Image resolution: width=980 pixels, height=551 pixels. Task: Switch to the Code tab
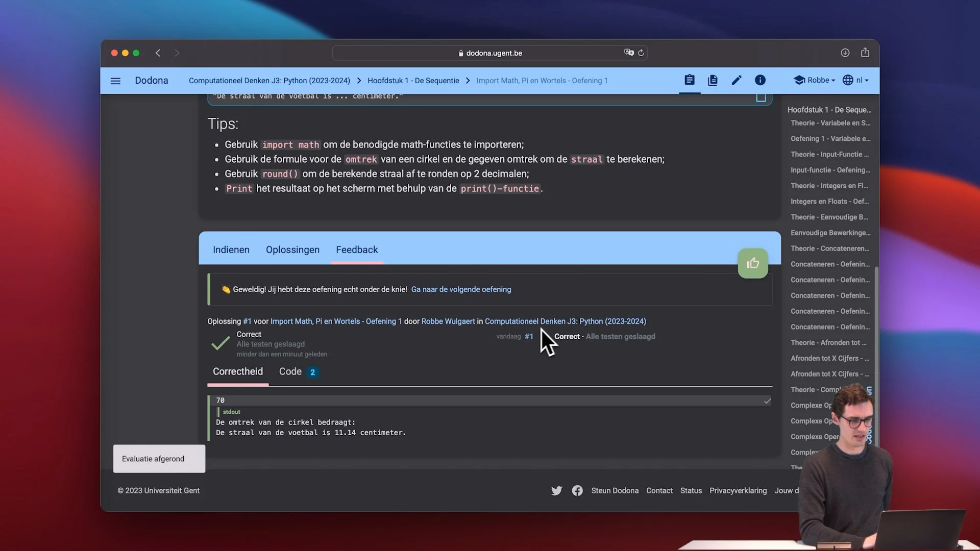click(x=290, y=371)
